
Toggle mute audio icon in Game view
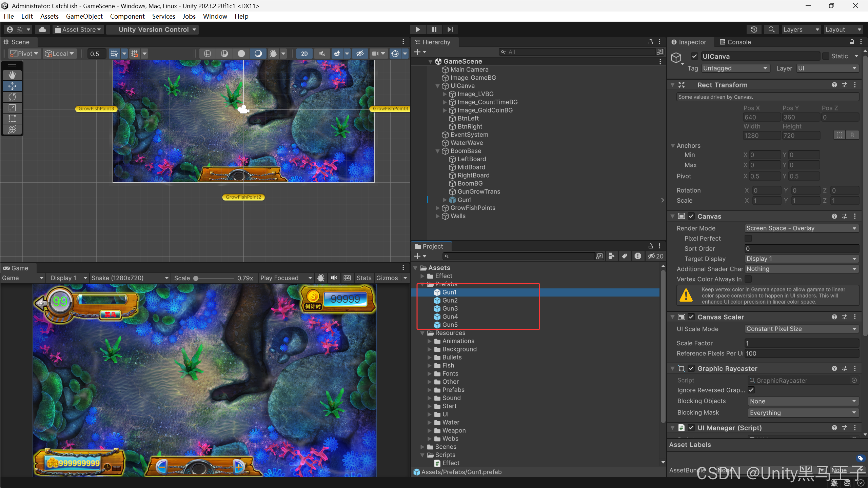click(x=334, y=278)
